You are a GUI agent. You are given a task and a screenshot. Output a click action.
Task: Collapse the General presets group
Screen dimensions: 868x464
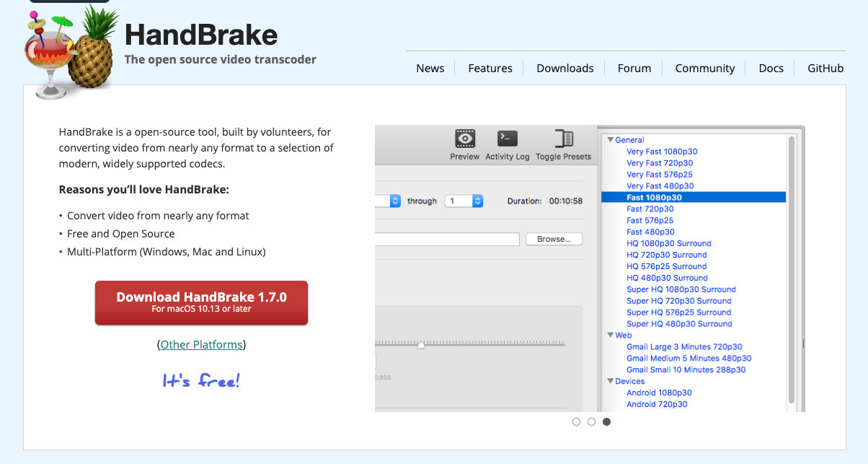coord(611,139)
